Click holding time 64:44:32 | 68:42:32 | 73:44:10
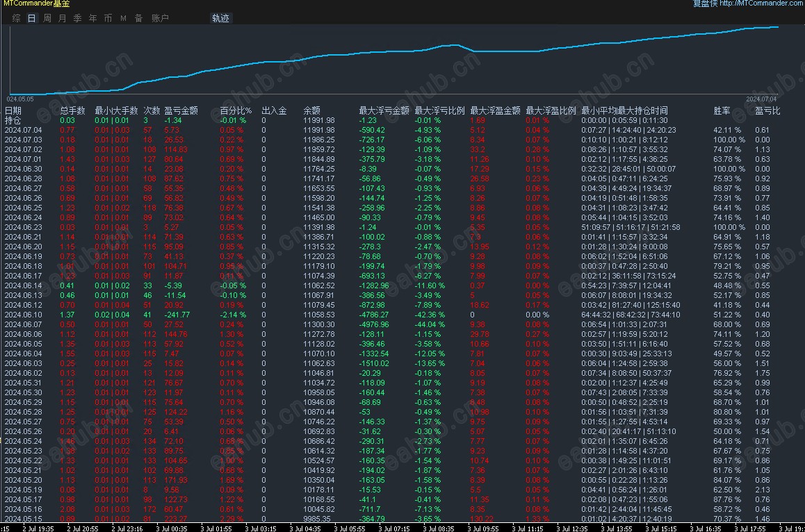 (631, 315)
